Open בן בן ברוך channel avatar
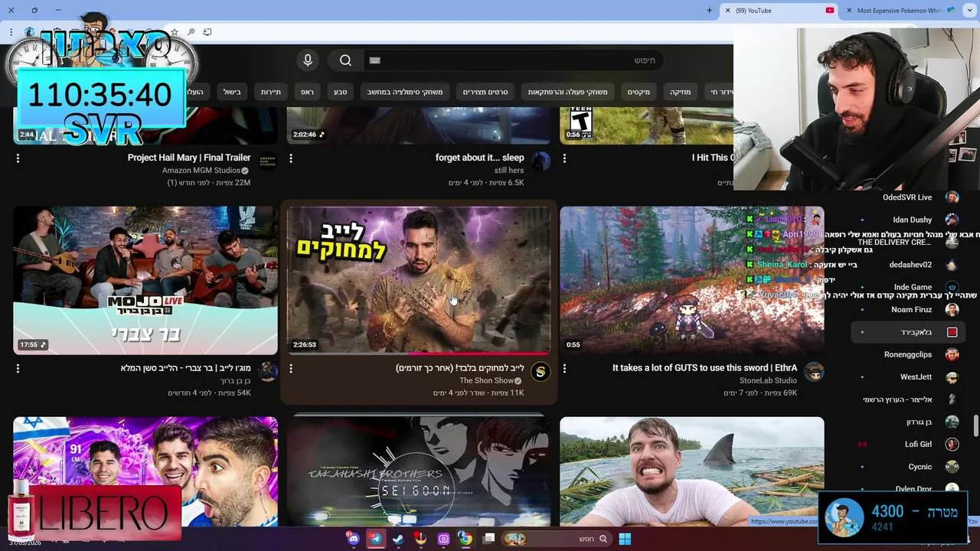This screenshot has height=551, width=980. (267, 372)
